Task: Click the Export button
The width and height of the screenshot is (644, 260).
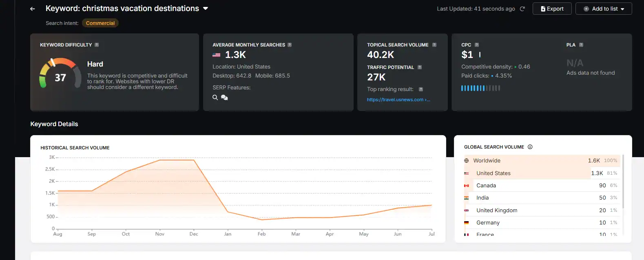Action: [552, 9]
